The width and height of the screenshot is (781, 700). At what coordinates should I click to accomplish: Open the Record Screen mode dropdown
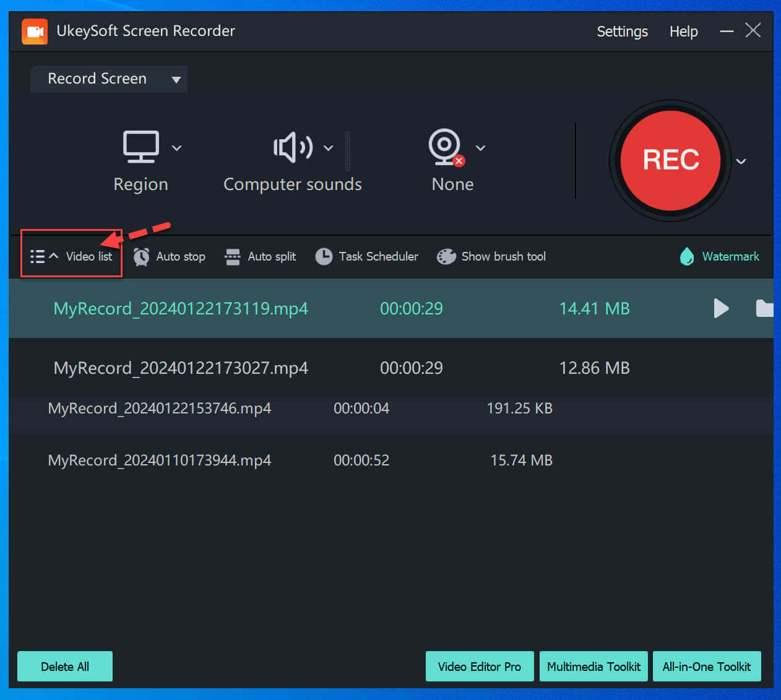(109, 79)
